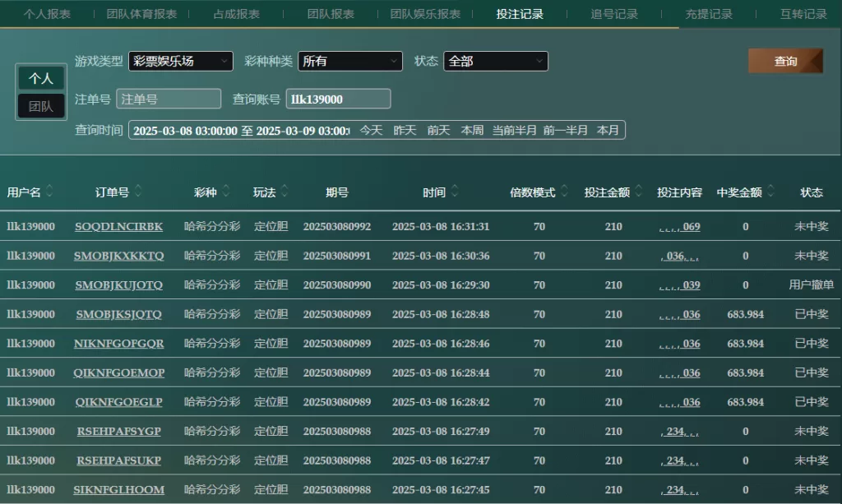Screen dimensions: 842x504
Task: Click time 2025-03-08 16:31:31
Action: pos(441,226)
